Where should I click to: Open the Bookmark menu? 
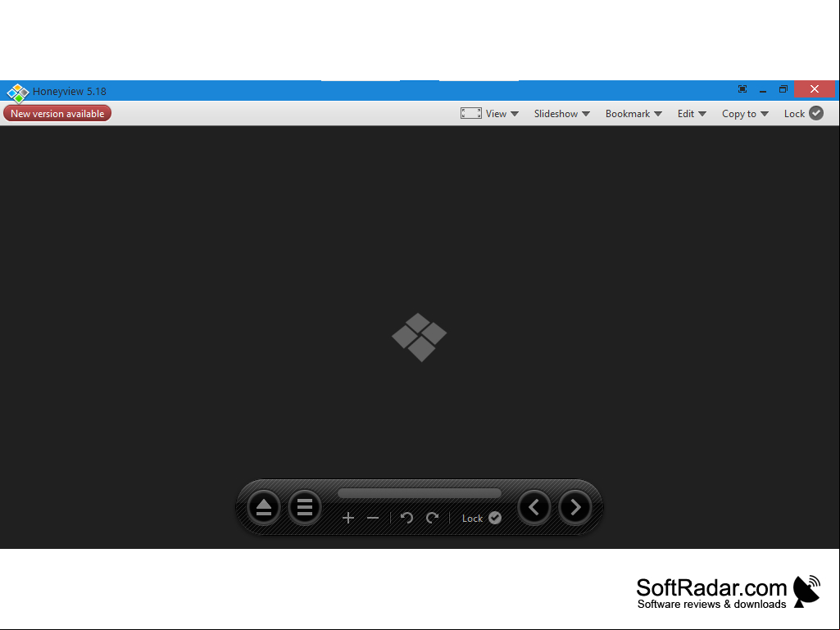coord(627,114)
